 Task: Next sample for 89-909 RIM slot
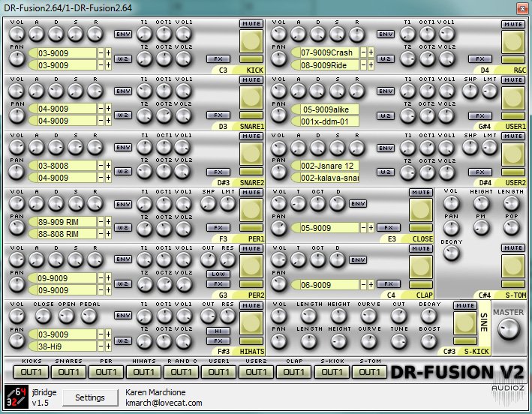tap(108, 222)
